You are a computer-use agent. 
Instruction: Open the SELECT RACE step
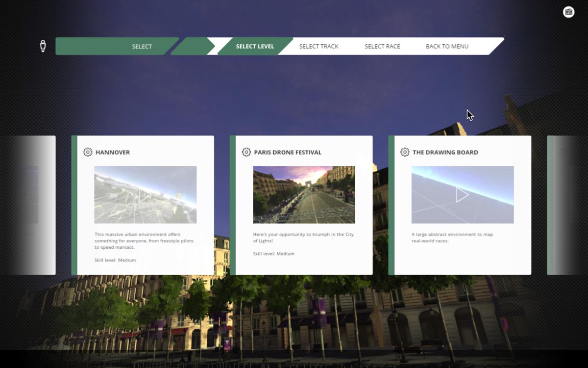382,46
